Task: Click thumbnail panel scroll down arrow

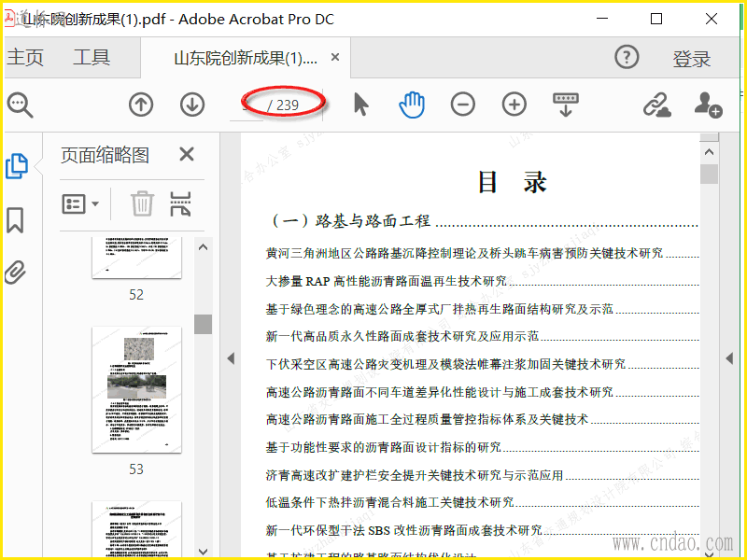Action: (x=203, y=552)
